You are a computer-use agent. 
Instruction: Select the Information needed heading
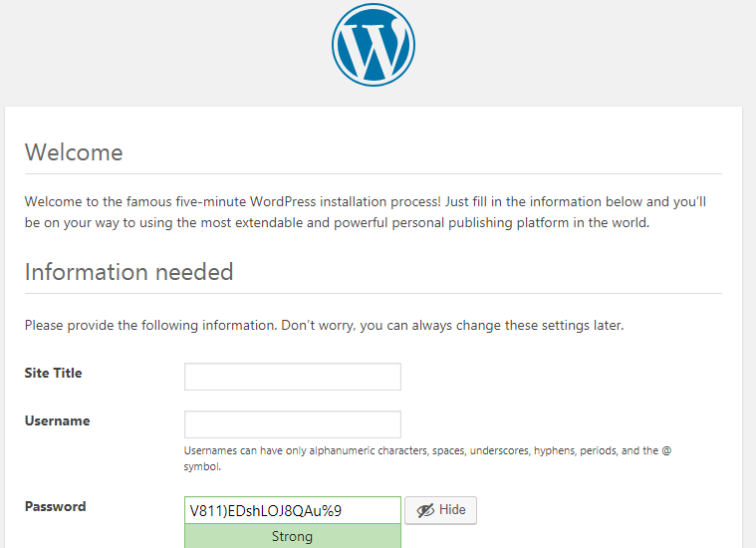coord(128,272)
